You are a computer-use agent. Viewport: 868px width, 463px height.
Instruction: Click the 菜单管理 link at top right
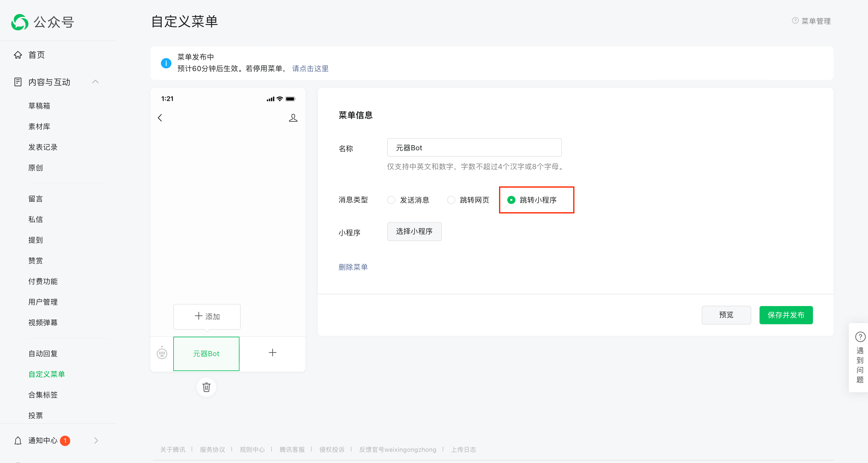pyautogui.click(x=816, y=21)
